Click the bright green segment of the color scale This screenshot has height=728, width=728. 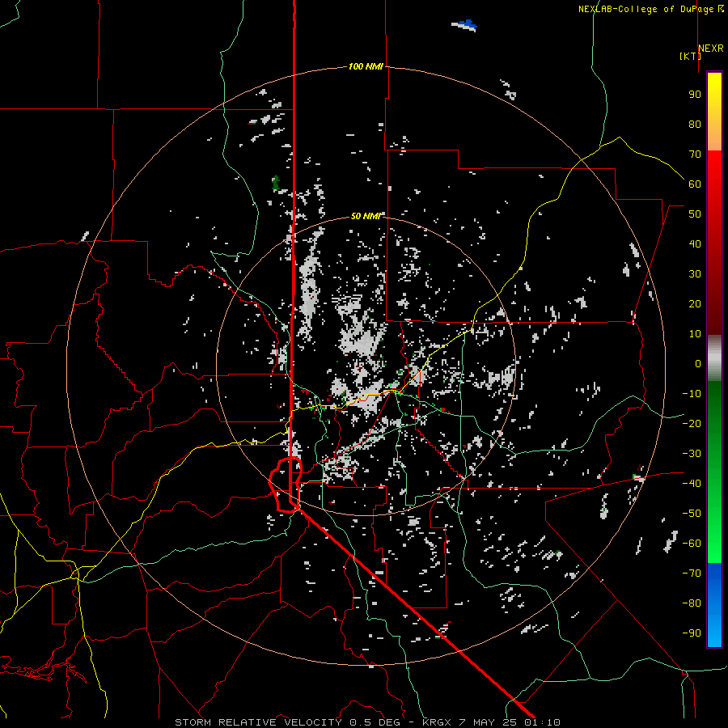coord(714,534)
